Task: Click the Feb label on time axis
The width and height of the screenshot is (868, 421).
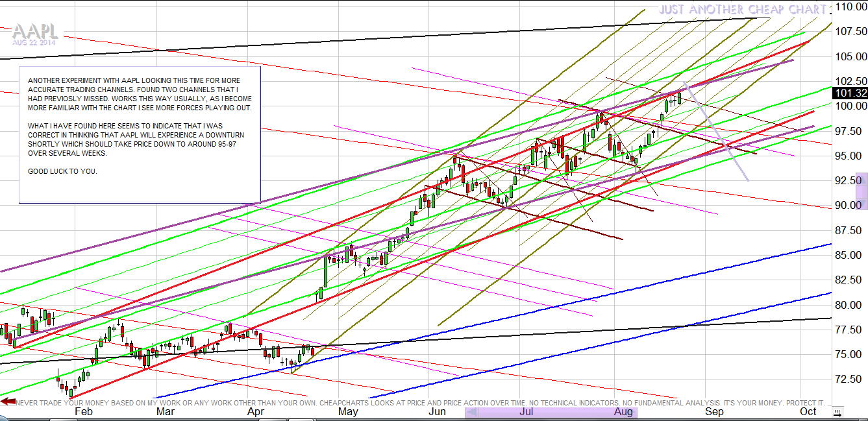Action: 84,411
